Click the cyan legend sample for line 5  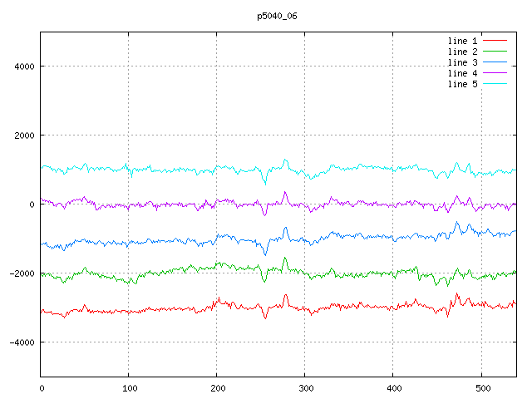[495, 84]
